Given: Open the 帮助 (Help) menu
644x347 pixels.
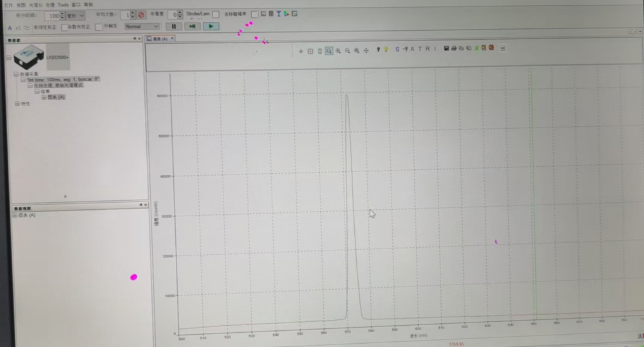Looking at the screenshot, I should point(88,5).
